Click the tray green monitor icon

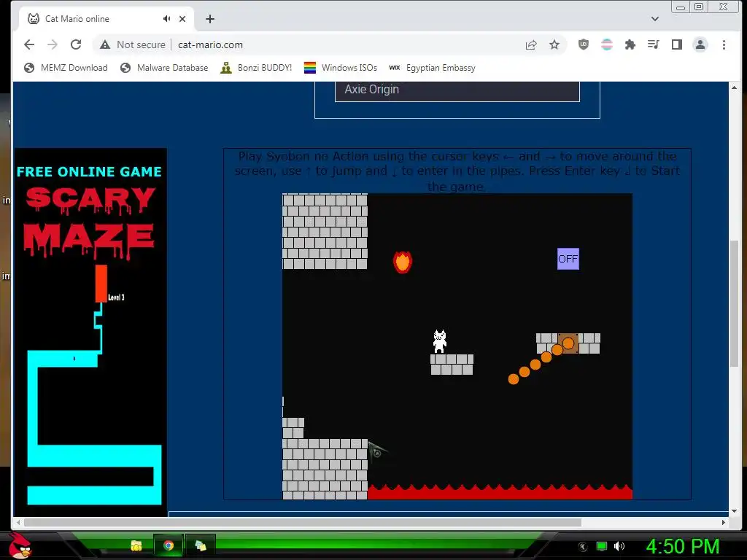(x=602, y=546)
